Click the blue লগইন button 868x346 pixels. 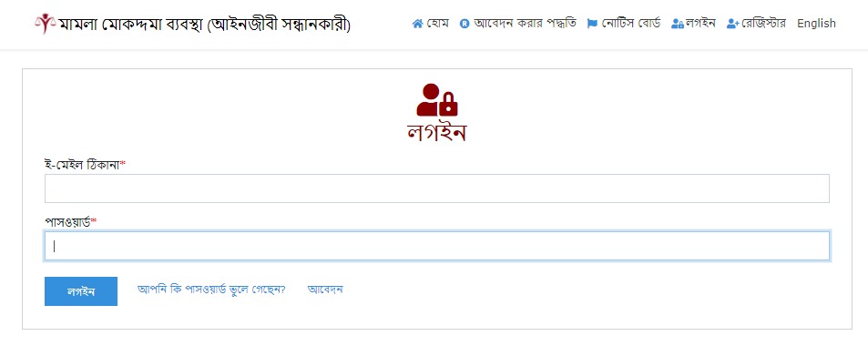pos(81,291)
